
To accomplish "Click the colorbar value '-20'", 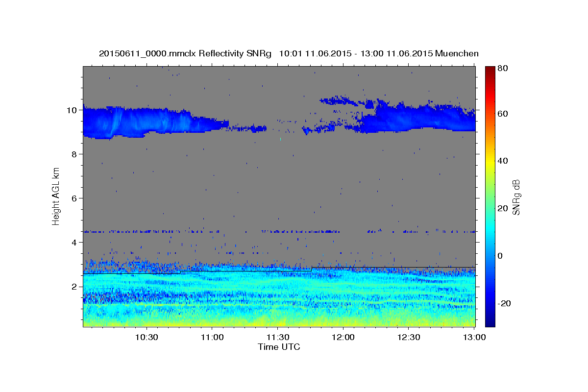I will 503,303.
